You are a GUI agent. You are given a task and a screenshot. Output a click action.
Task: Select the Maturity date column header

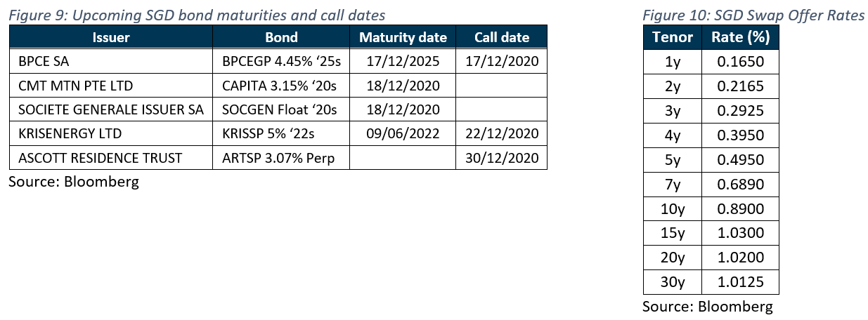403,37
